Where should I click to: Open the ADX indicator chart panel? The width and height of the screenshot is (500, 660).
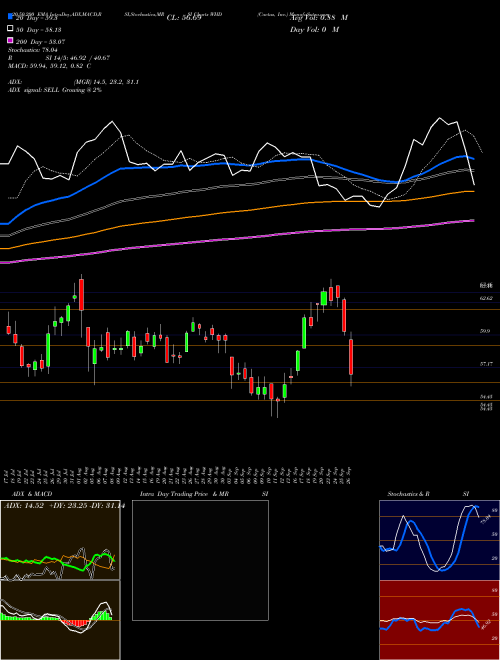pyautogui.click(x=60, y=540)
